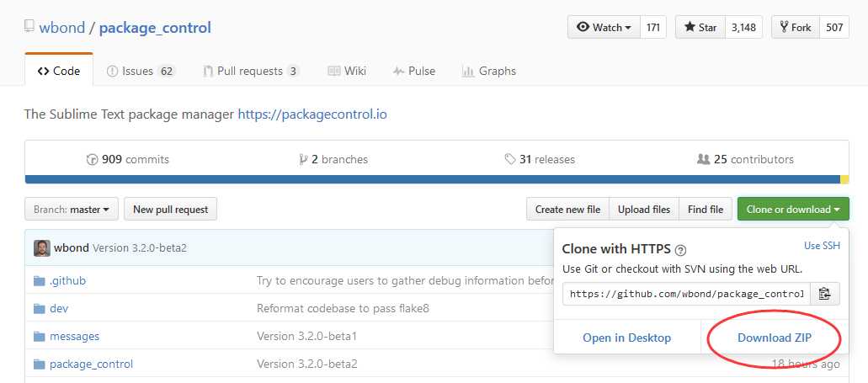The width and height of the screenshot is (868, 383).
Task: View the 31 releases page
Action: click(x=540, y=159)
